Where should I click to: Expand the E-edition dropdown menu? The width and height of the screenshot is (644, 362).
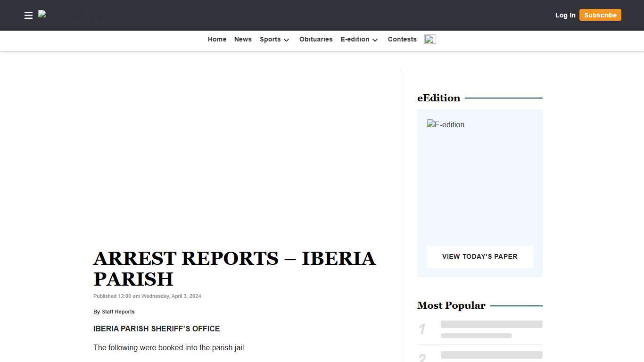coord(355,40)
